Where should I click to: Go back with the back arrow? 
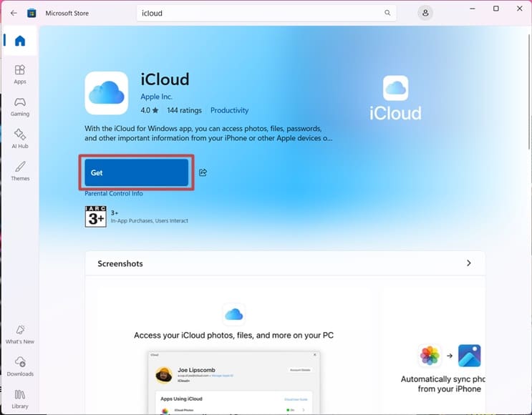[14, 13]
